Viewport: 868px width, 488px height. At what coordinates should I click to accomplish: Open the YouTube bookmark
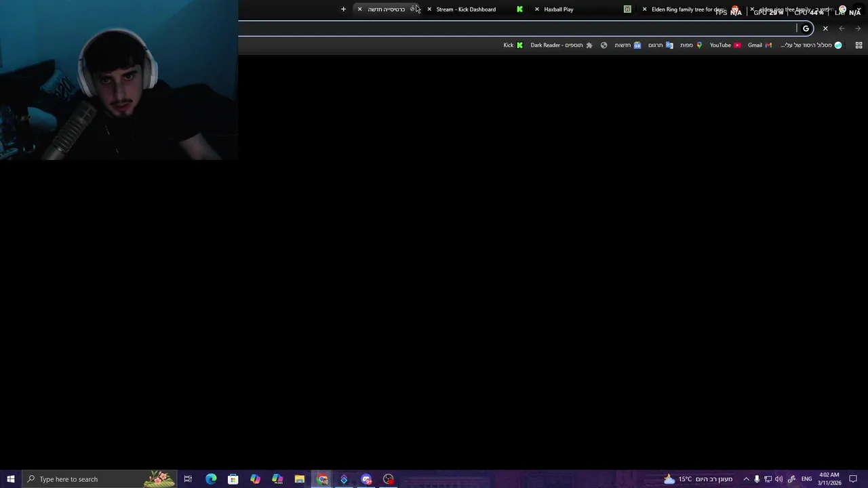coord(725,45)
